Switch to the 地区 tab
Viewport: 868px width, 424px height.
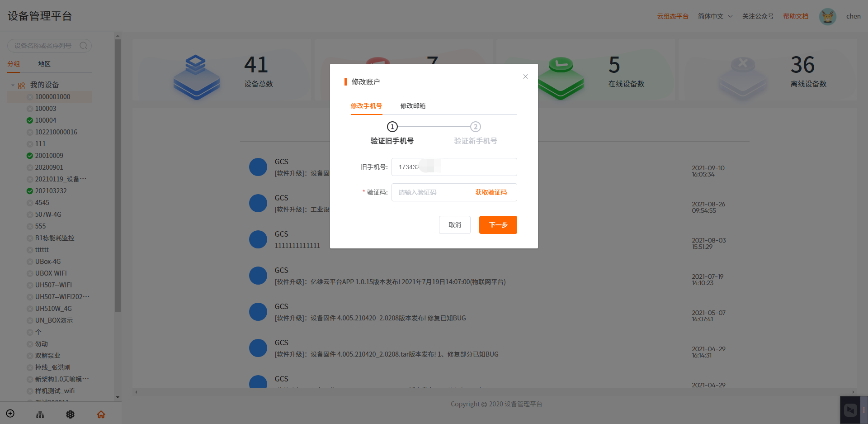(x=44, y=64)
